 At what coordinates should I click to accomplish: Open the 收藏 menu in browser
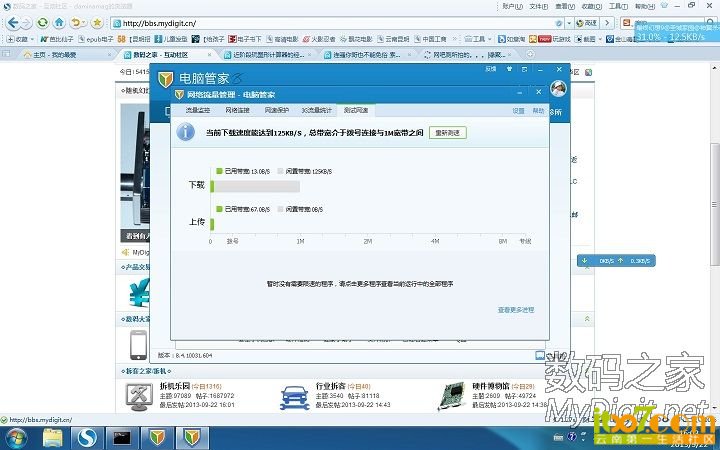click(591, 6)
